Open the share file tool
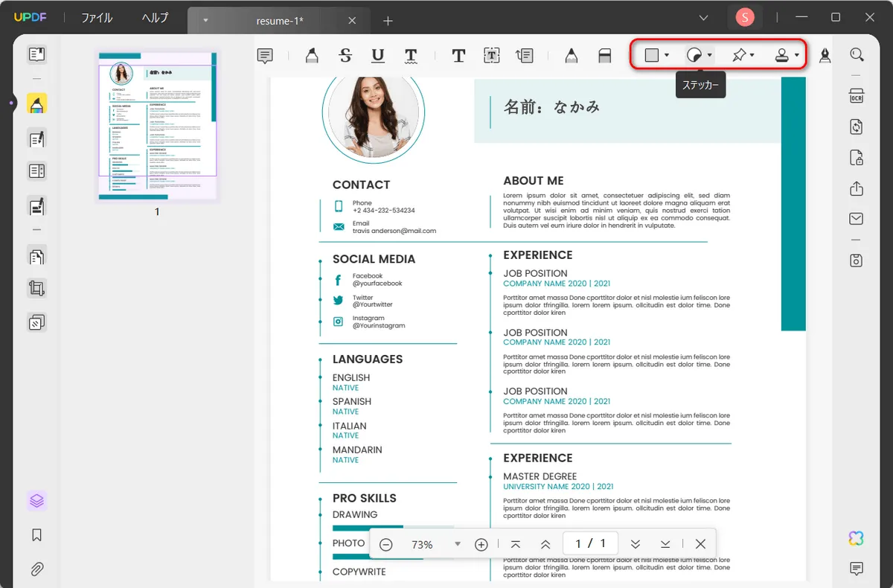 point(857,188)
